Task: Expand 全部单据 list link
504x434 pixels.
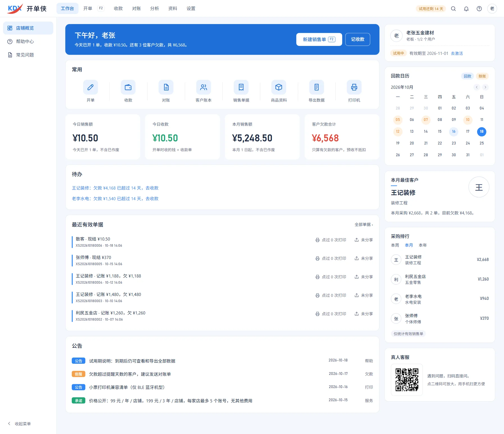Action: [364, 225]
